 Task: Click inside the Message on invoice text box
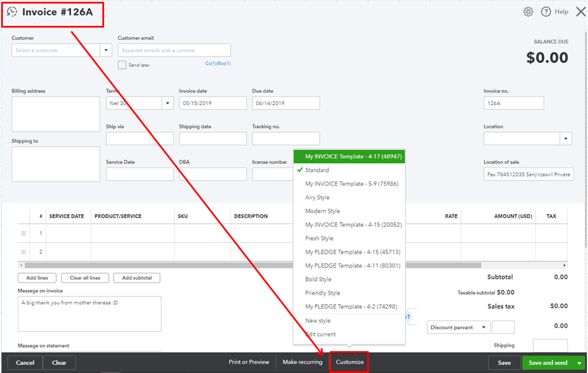[x=88, y=313]
